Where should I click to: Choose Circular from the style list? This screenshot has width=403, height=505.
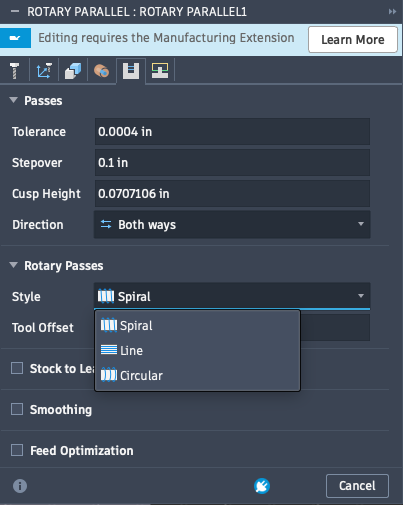click(197, 375)
